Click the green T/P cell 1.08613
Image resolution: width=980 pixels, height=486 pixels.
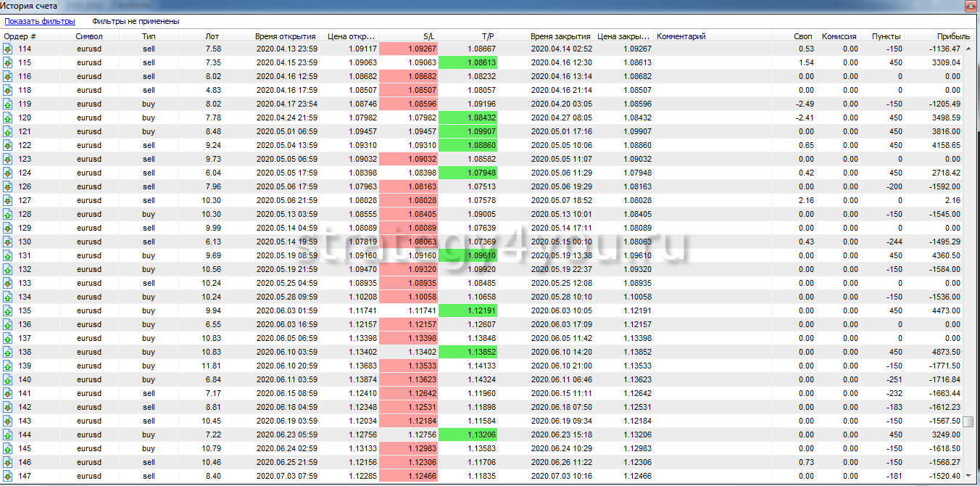468,62
